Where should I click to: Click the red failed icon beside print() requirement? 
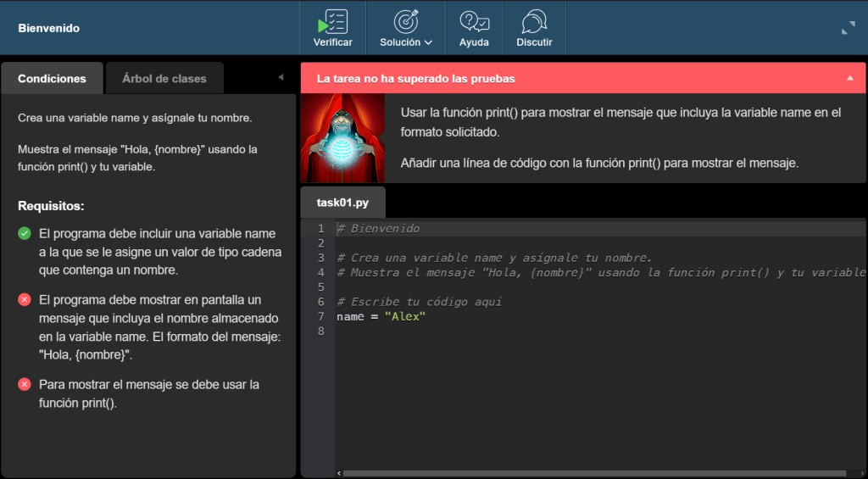[x=25, y=384]
